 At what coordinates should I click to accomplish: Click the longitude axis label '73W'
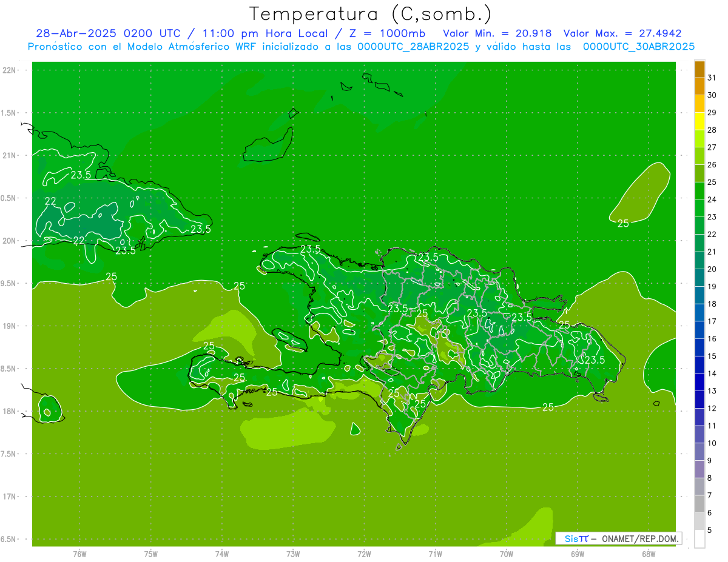click(293, 554)
